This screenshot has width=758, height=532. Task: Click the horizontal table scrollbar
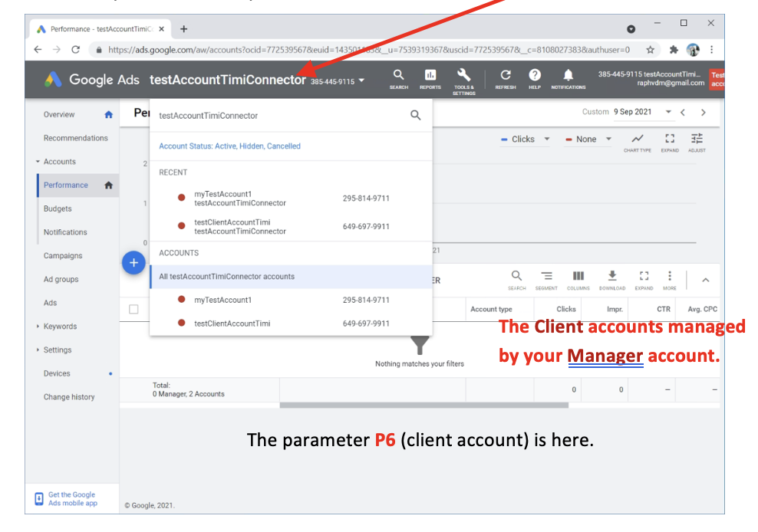(423, 405)
